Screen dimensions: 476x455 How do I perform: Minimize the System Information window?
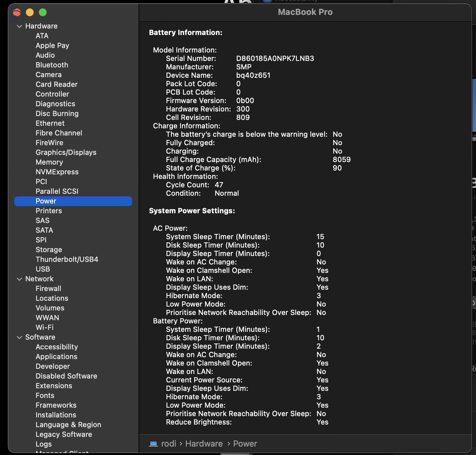30,12
